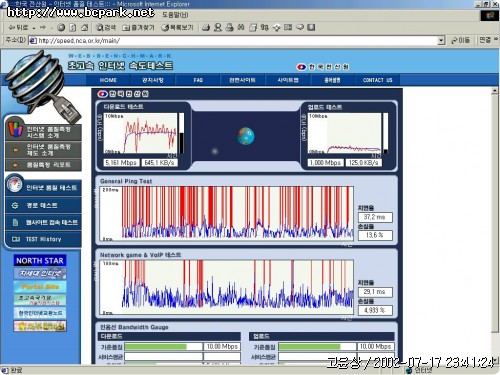Click the NORTH STAR banner link
The height and width of the screenshot is (375, 500).
40,260
